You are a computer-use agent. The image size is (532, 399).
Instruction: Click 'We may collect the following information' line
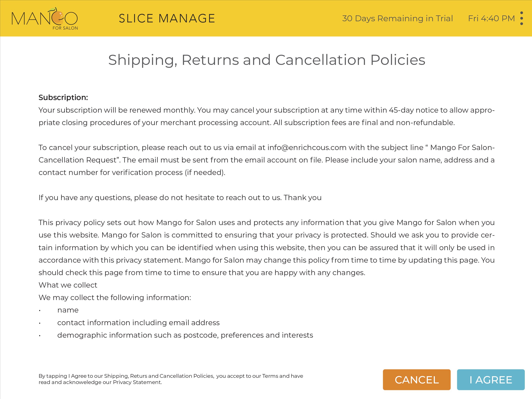click(115, 297)
